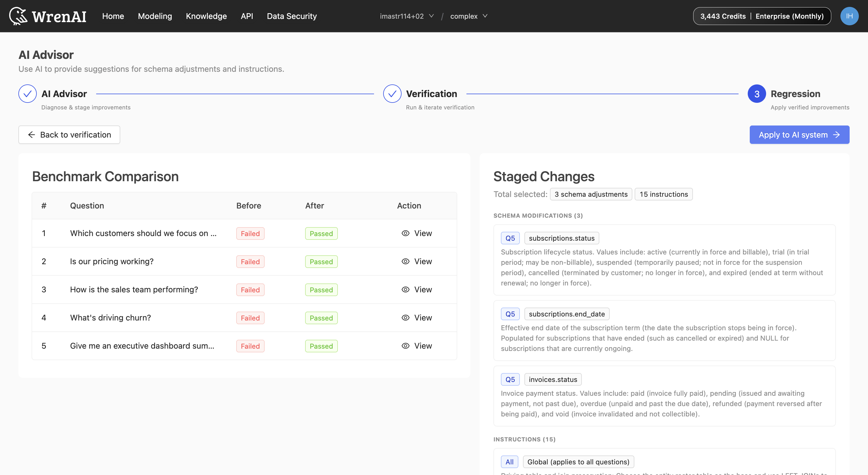This screenshot has width=868, height=475.
Task: Click the Q5 tag beside subscriptions.status
Action: [510, 238]
